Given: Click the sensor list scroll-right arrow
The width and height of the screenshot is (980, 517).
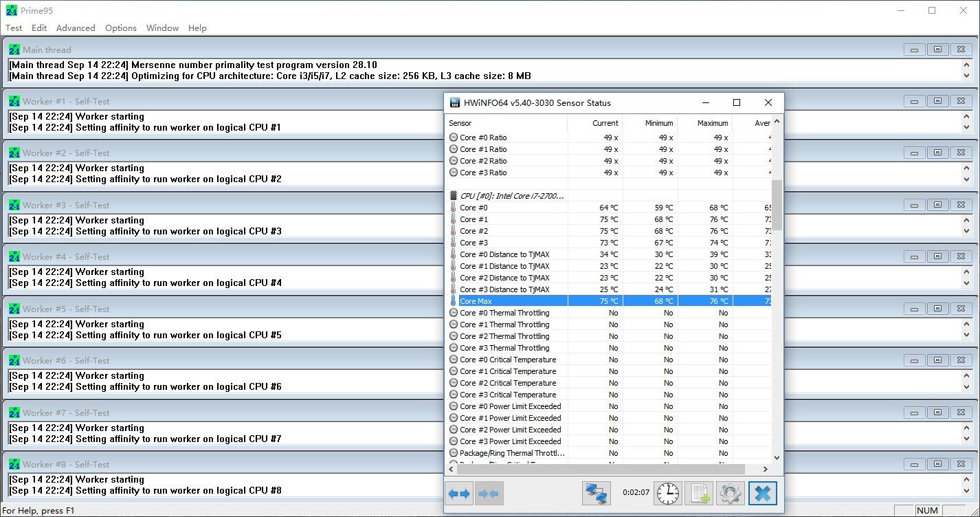Looking at the screenshot, I should click(766, 469).
